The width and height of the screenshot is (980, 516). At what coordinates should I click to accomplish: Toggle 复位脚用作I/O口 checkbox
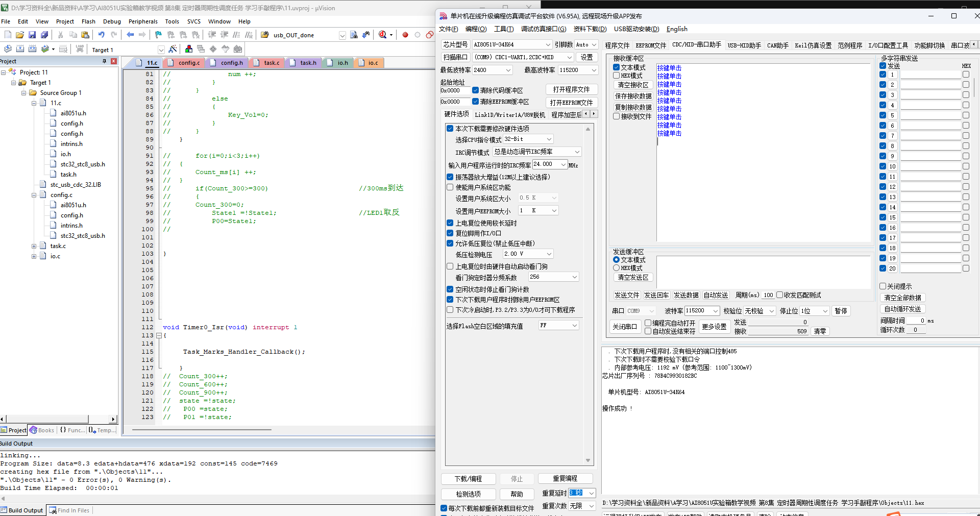[x=450, y=233]
